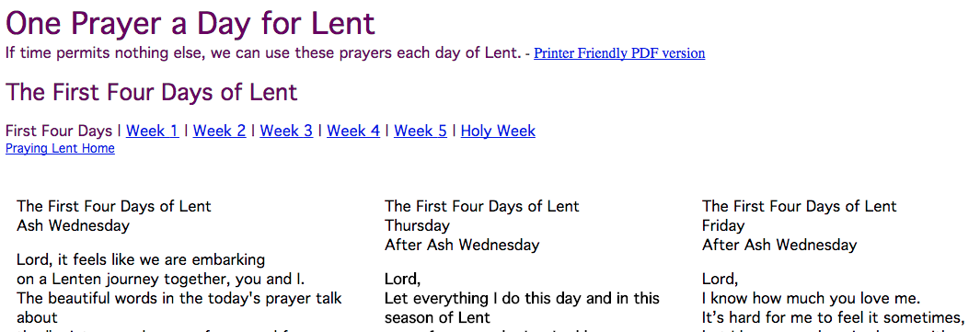
Task: Click the Friday column label
Action: (723, 226)
